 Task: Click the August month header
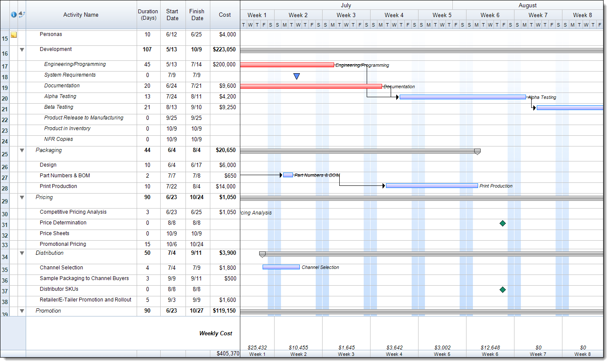coord(528,5)
